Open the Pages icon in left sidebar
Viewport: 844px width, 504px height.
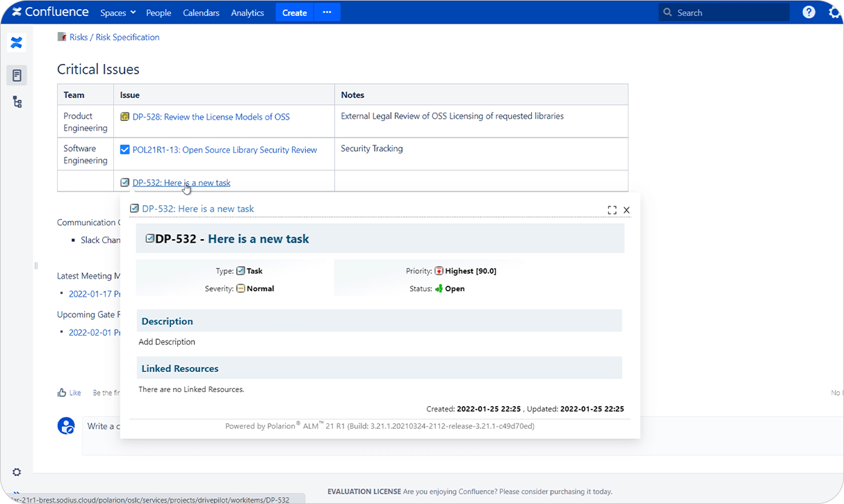(x=17, y=75)
